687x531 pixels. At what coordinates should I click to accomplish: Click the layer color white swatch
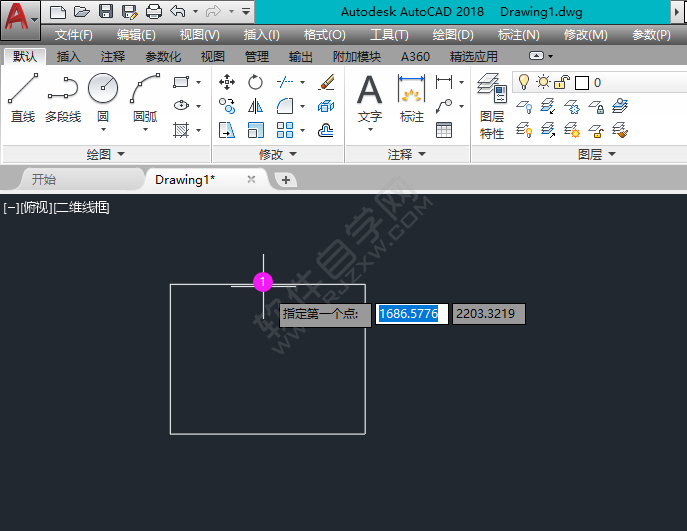(581, 83)
